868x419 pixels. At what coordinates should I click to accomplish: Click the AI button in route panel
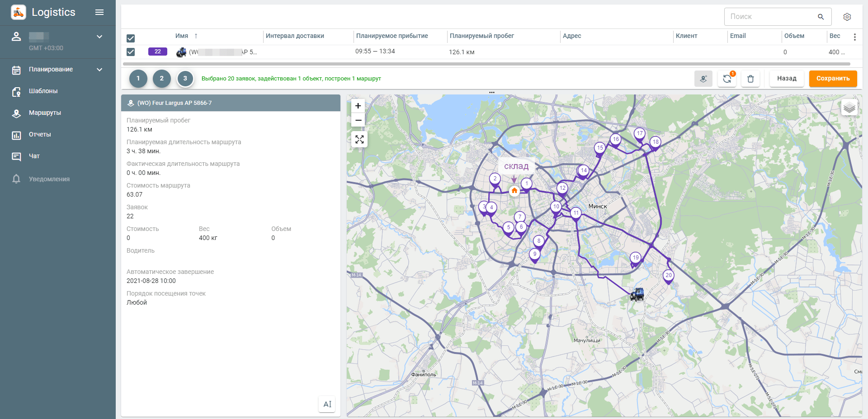[x=327, y=404]
